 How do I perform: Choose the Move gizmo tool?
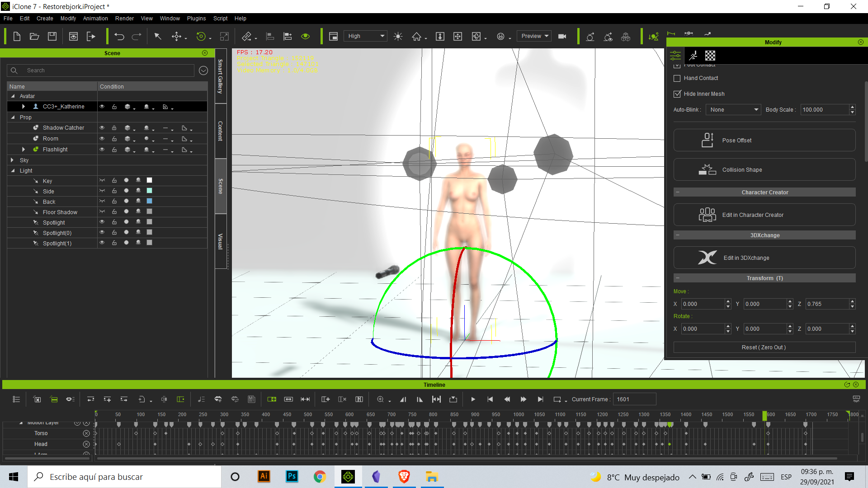(177, 37)
